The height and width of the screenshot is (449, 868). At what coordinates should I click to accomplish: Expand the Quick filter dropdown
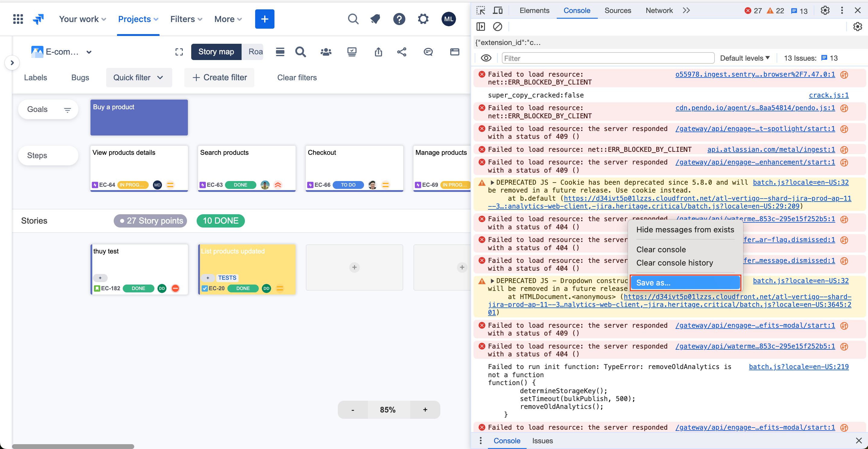[138, 78]
